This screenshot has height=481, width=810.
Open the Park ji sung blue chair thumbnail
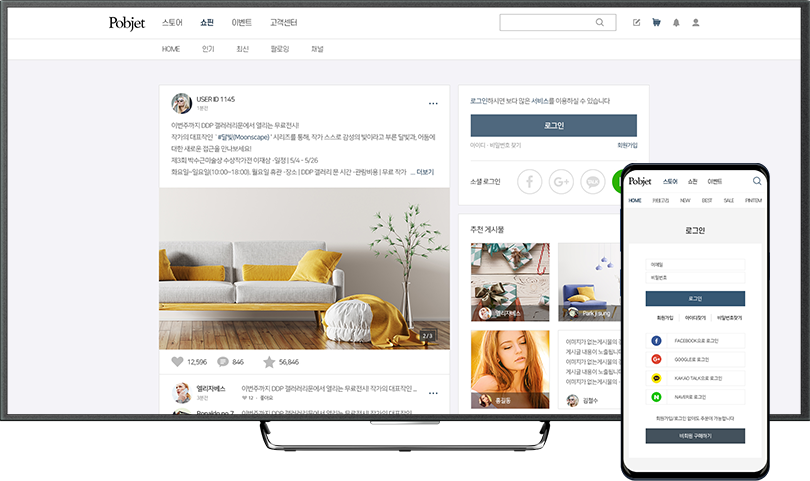(589, 282)
